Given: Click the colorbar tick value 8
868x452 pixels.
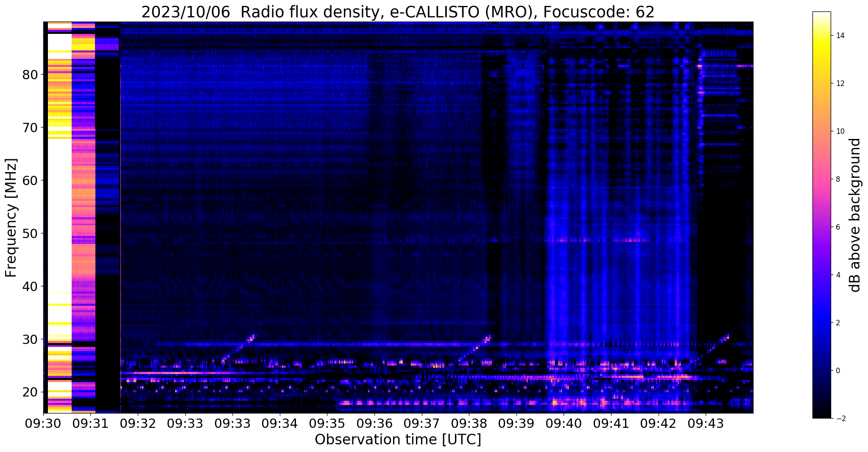Looking at the screenshot, I should [x=837, y=179].
